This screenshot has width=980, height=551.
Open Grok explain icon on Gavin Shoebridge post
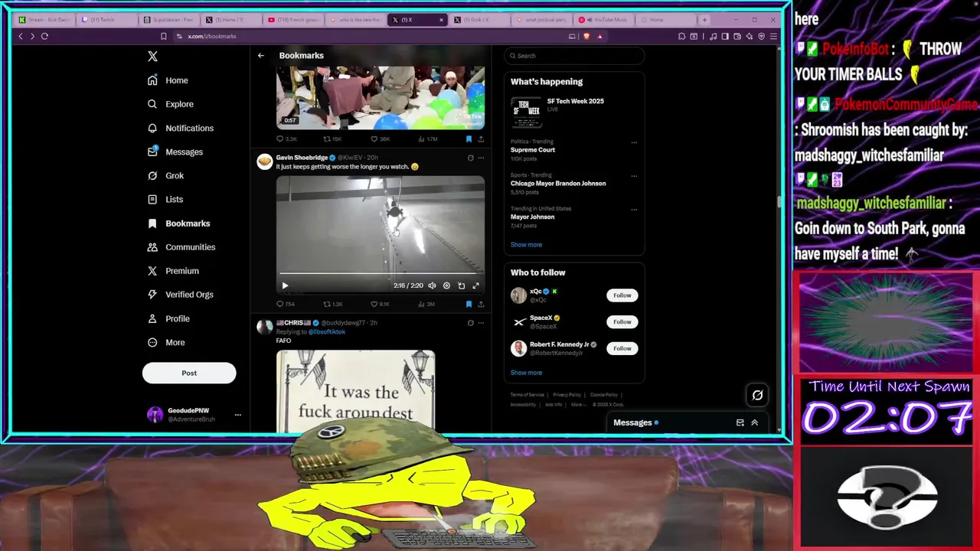[470, 158]
